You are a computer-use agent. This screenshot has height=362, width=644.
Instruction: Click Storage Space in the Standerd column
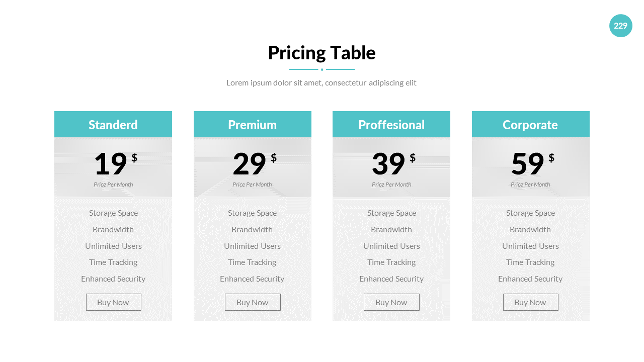pyautogui.click(x=113, y=213)
